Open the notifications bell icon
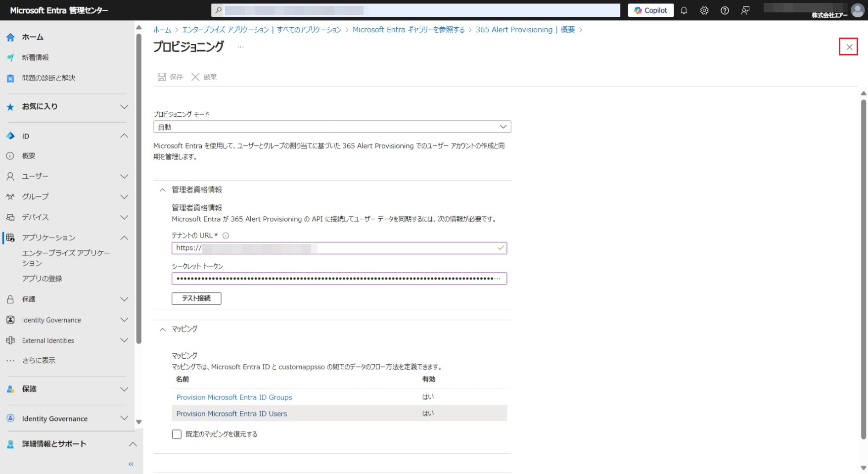The width and height of the screenshot is (868, 474). (684, 10)
